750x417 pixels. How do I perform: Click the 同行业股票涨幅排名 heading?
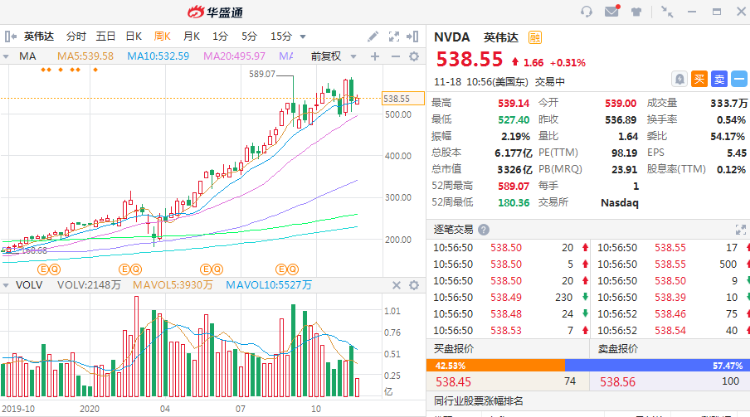[x=478, y=401]
